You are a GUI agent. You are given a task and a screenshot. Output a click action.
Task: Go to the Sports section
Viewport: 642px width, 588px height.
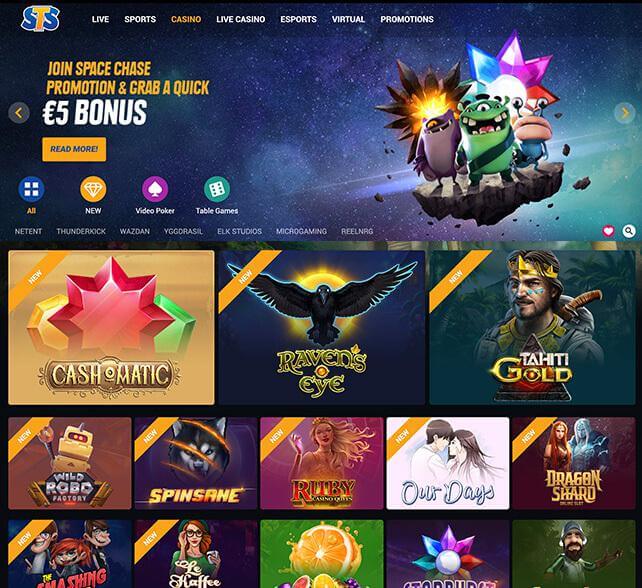(140, 19)
